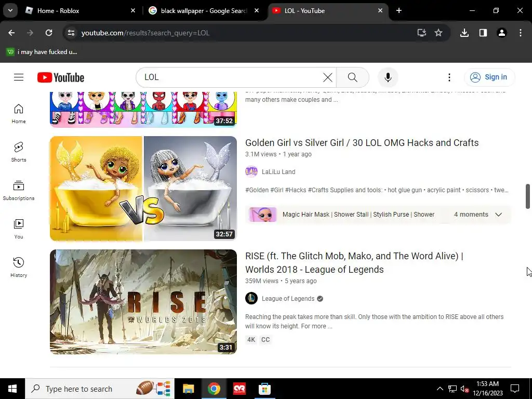
Task: Close the black wallpaper tab
Action: 257,10
